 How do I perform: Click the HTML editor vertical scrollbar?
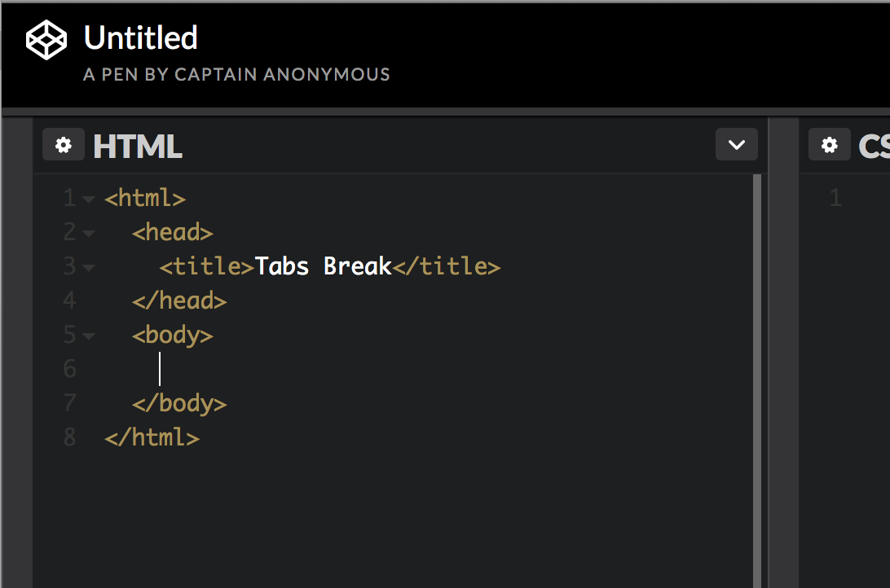click(x=756, y=381)
